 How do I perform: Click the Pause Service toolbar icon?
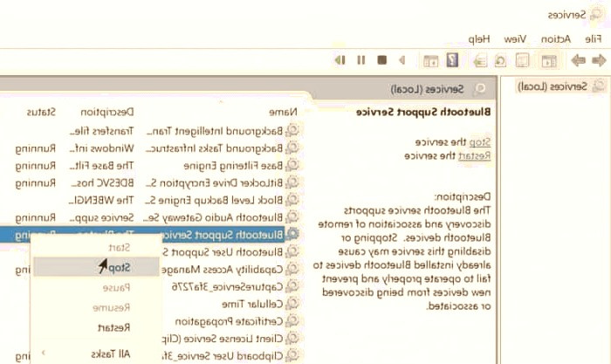pyautogui.click(x=360, y=60)
